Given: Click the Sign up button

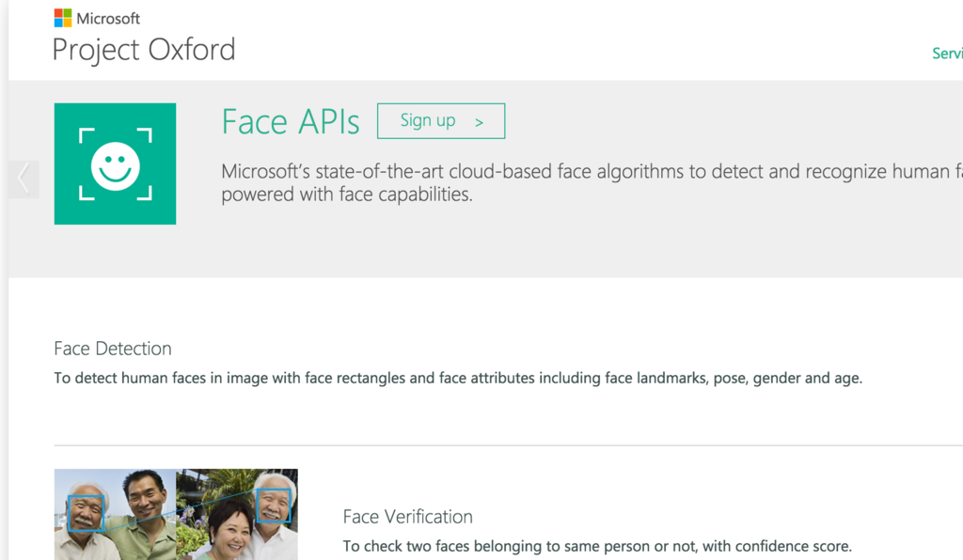Looking at the screenshot, I should [441, 121].
